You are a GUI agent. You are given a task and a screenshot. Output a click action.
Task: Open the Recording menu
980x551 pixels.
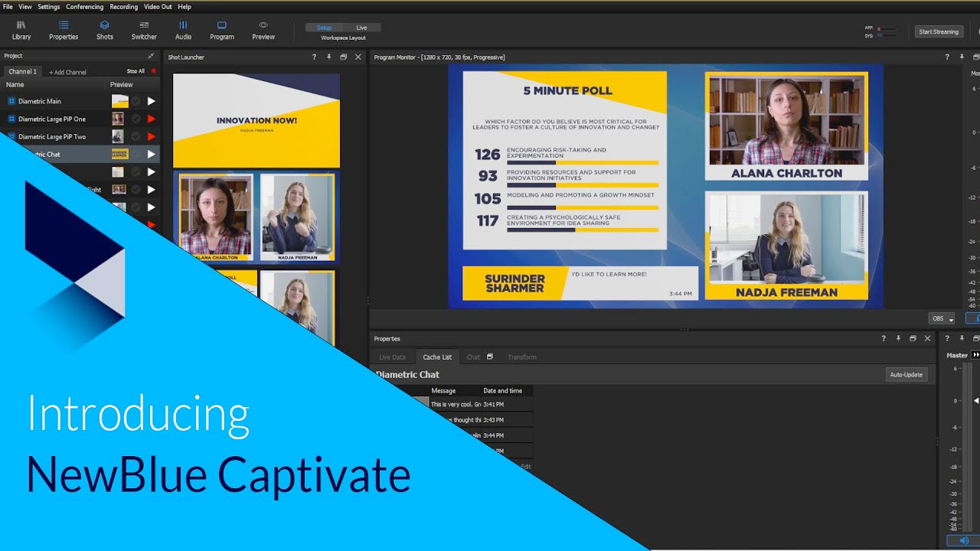124,7
